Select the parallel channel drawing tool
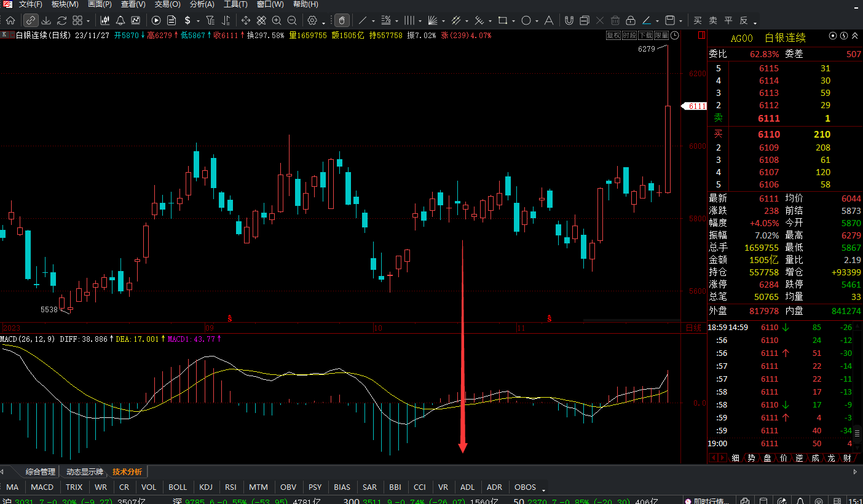863x504 pixels. pos(455,20)
